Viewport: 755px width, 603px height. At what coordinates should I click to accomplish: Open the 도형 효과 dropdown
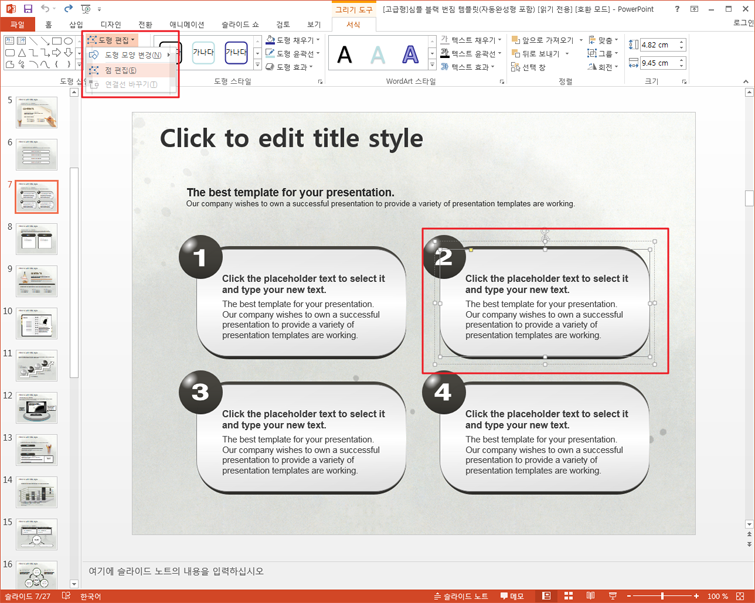pyautogui.click(x=289, y=67)
